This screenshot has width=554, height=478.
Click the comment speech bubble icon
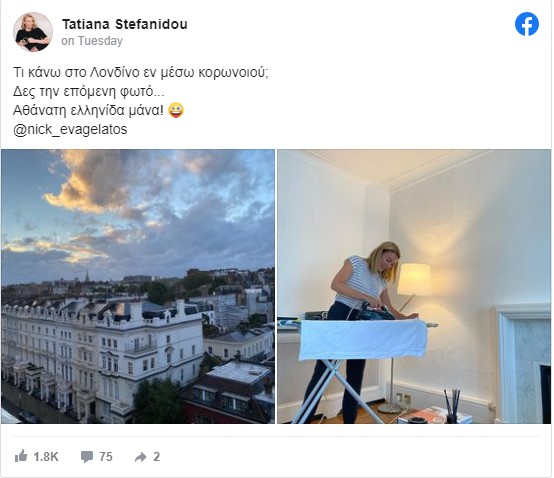tap(87, 457)
